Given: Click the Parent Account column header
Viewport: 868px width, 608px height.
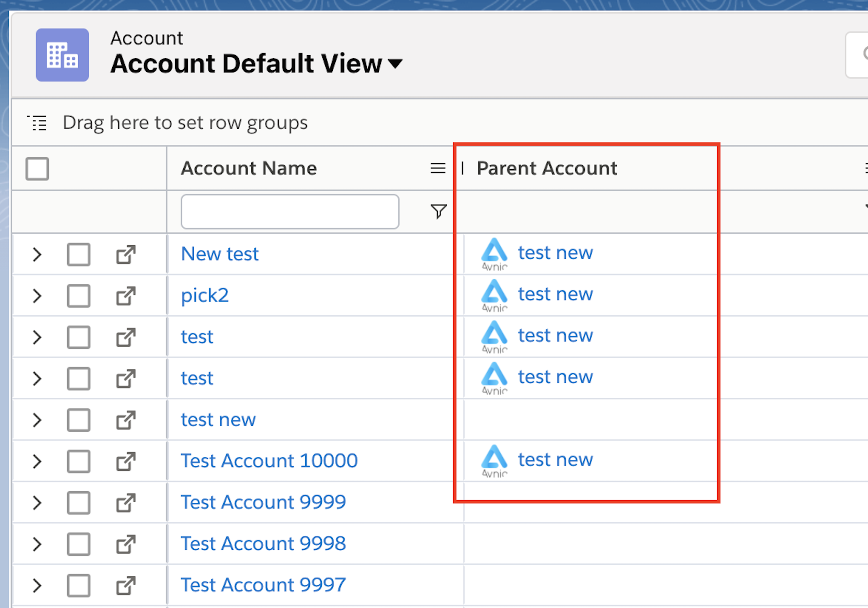Looking at the screenshot, I should click(x=547, y=168).
